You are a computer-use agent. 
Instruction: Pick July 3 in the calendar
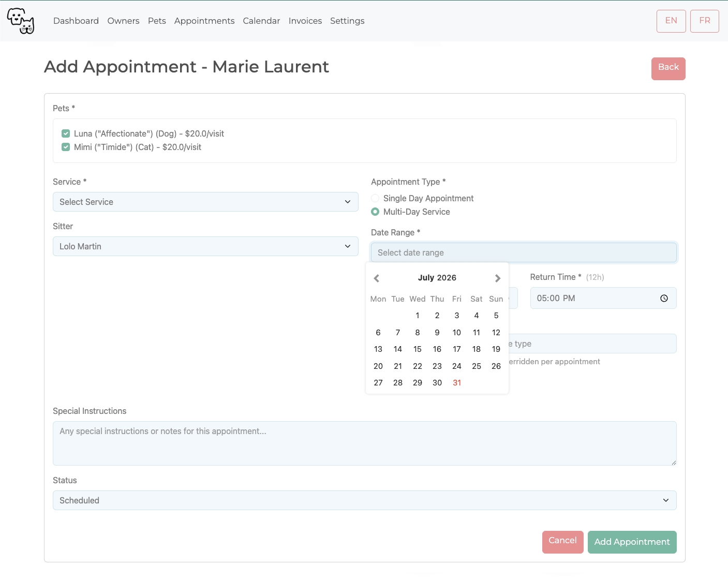457,316
